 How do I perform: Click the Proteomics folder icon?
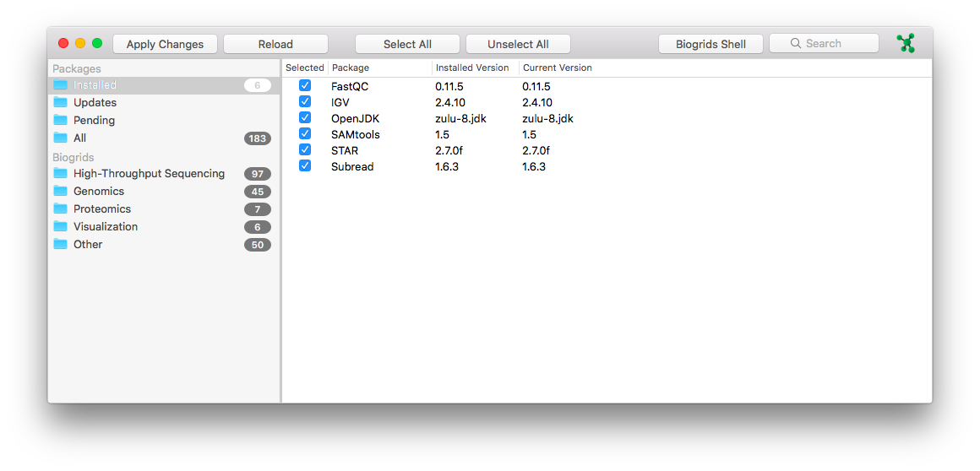(60, 208)
